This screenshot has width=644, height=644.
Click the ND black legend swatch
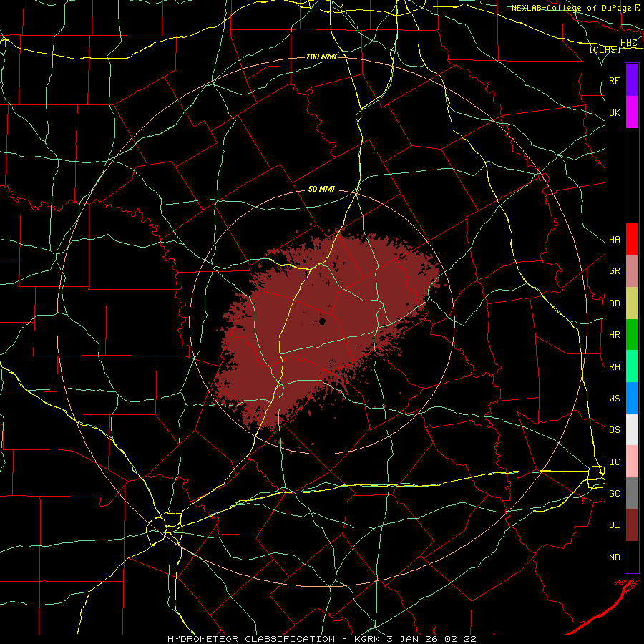point(632,557)
